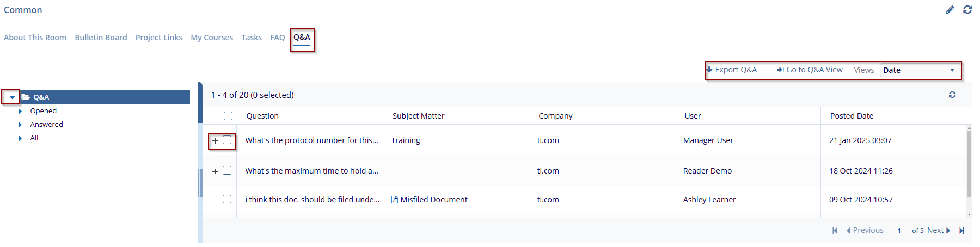Jump to first page of results
The height and width of the screenshot is (247, 980).
(835, 231)
